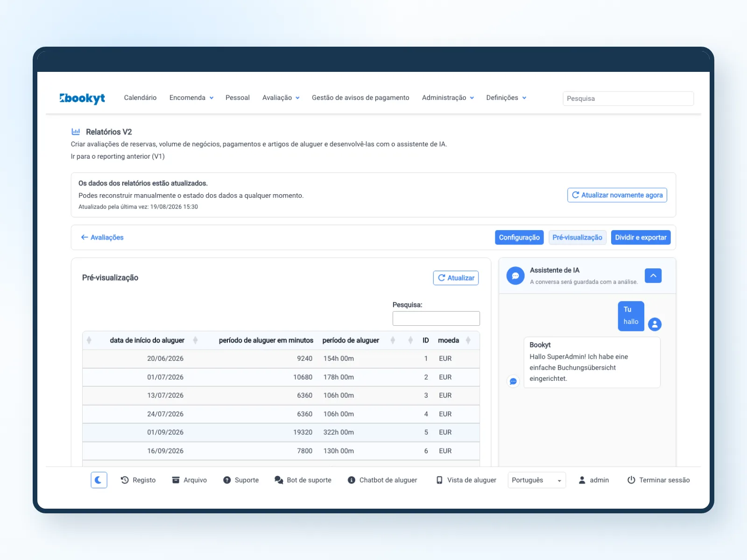Focus the table Pesquisa input box
Image resolution: width=747 pixels, height=560 pixels.
pyautogui.click(x=436, y=318)
